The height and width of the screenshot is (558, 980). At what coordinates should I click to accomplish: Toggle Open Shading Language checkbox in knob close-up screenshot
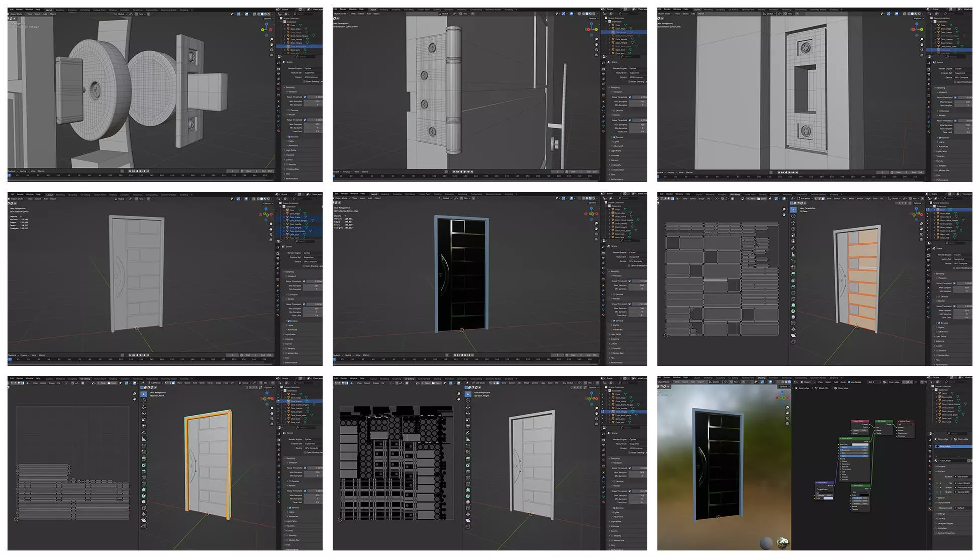point(304,81)
